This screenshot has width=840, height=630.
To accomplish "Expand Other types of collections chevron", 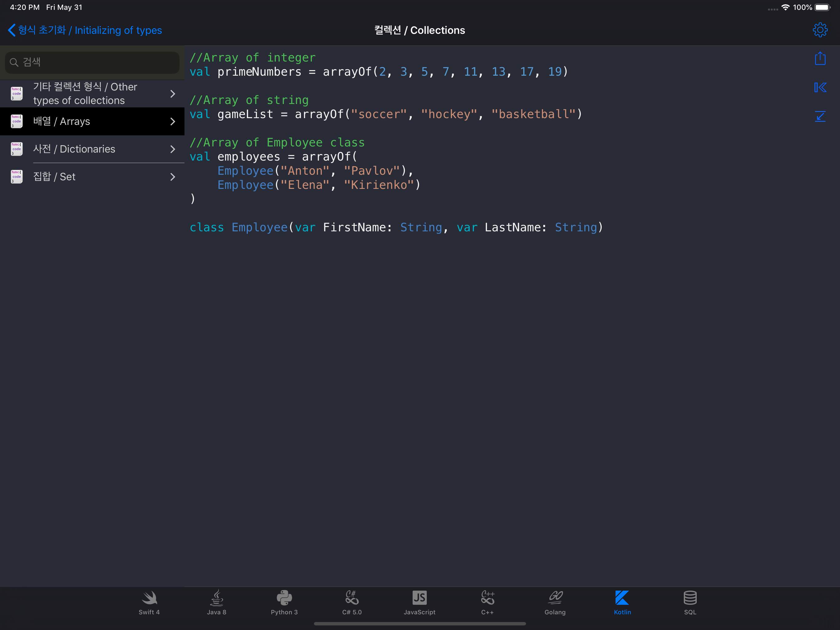I will [173, 94].
